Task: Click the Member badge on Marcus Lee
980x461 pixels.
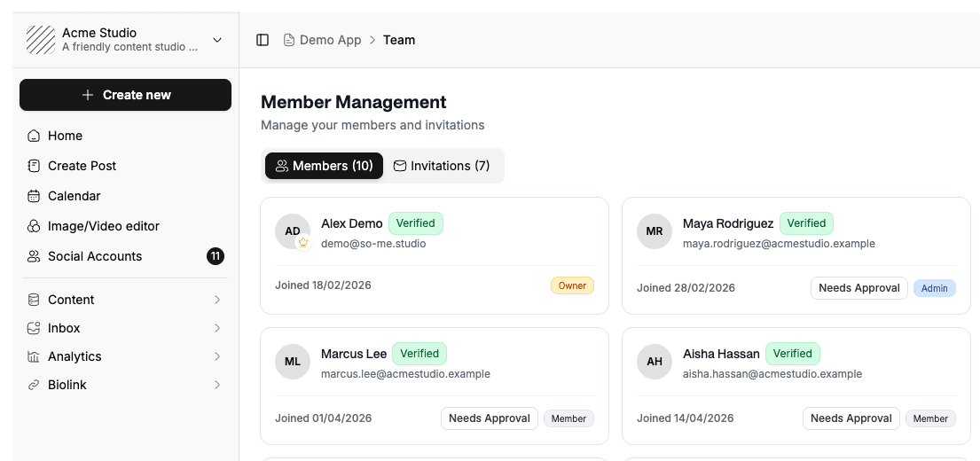Action: point(568,418)
